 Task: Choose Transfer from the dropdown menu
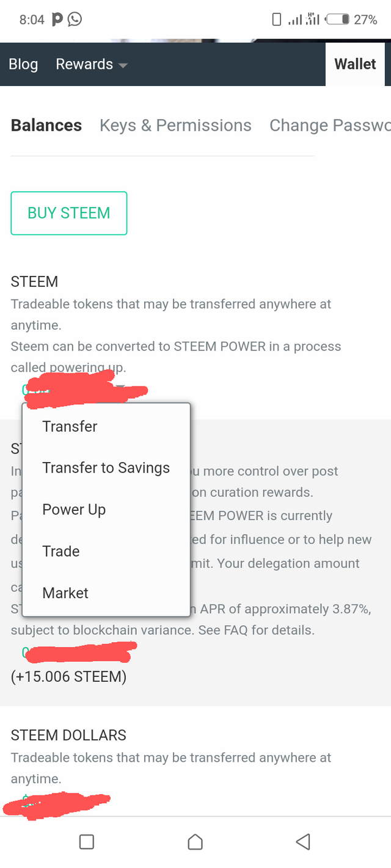click(70, 426)
